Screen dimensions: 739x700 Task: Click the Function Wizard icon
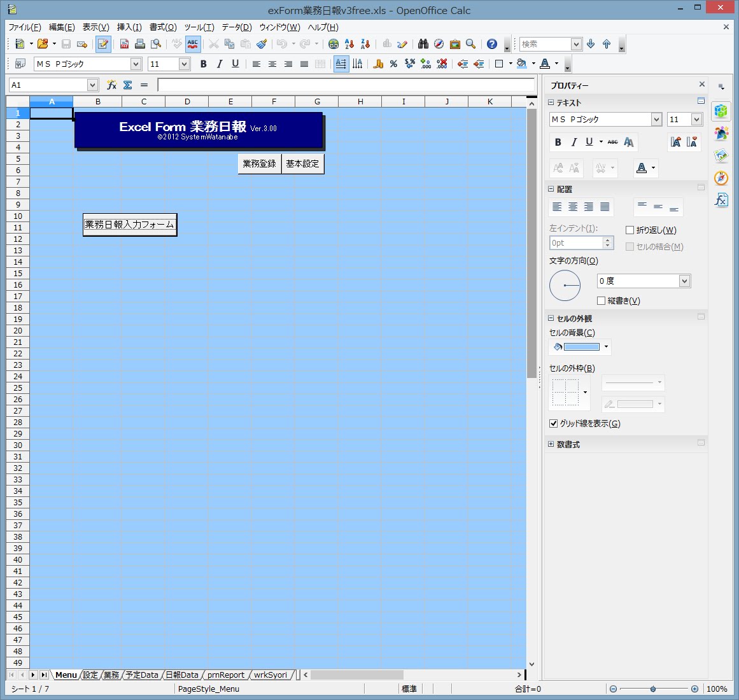[x=111, y=85]
